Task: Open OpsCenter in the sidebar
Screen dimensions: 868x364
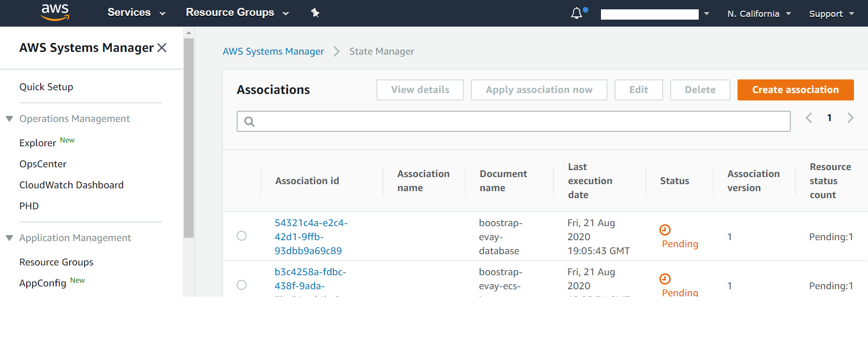Action: click(x=43, y=164)
